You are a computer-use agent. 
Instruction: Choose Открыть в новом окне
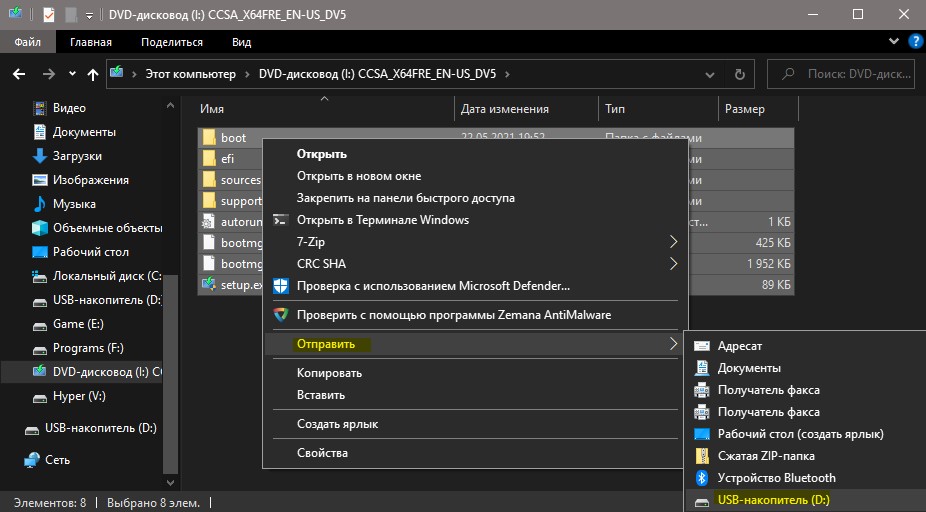tap(476, 176)
